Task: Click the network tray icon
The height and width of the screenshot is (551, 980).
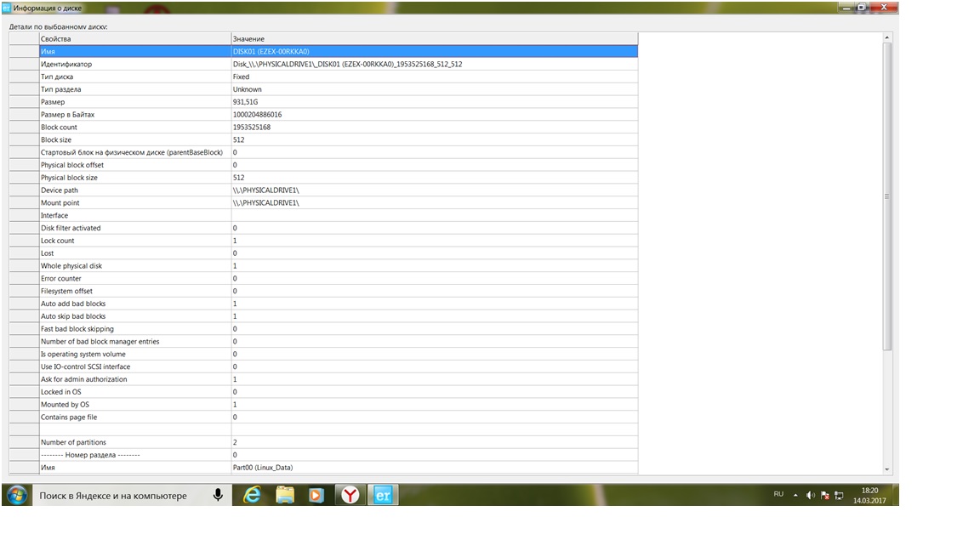Action: coord(840,496)
